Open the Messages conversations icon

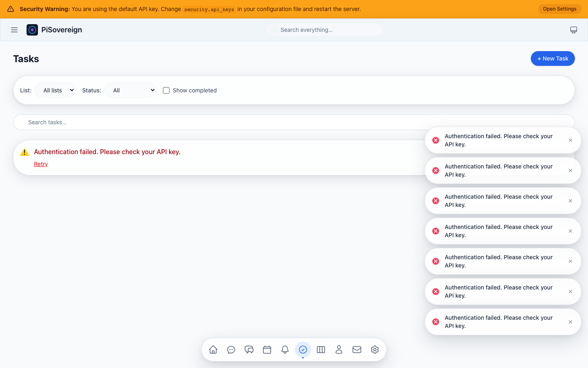click(249, 350)
